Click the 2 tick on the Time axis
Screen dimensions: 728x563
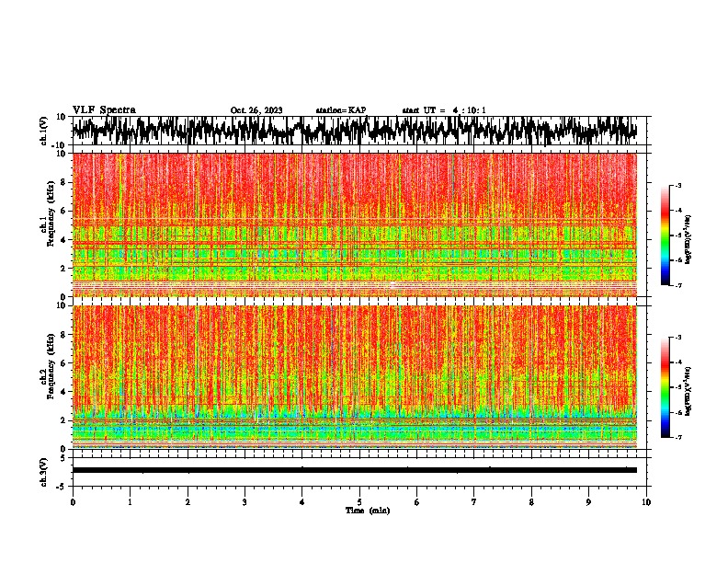point(188,502)
